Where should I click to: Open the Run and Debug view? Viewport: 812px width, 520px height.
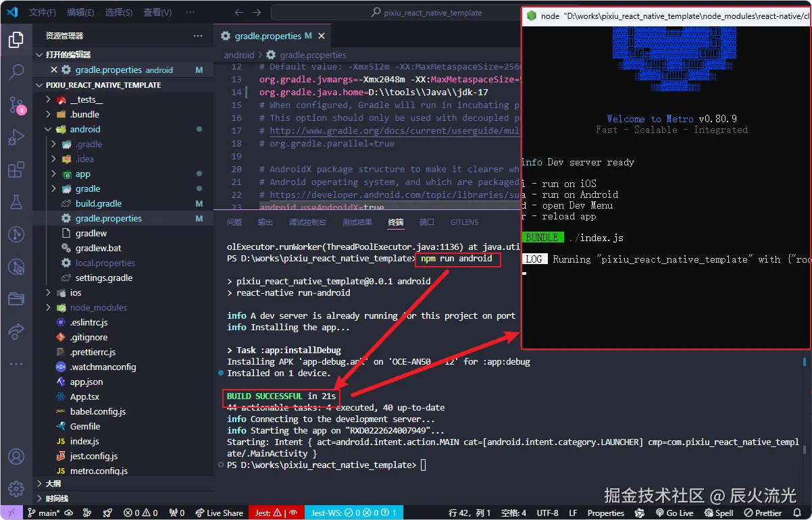coord(16,137)
